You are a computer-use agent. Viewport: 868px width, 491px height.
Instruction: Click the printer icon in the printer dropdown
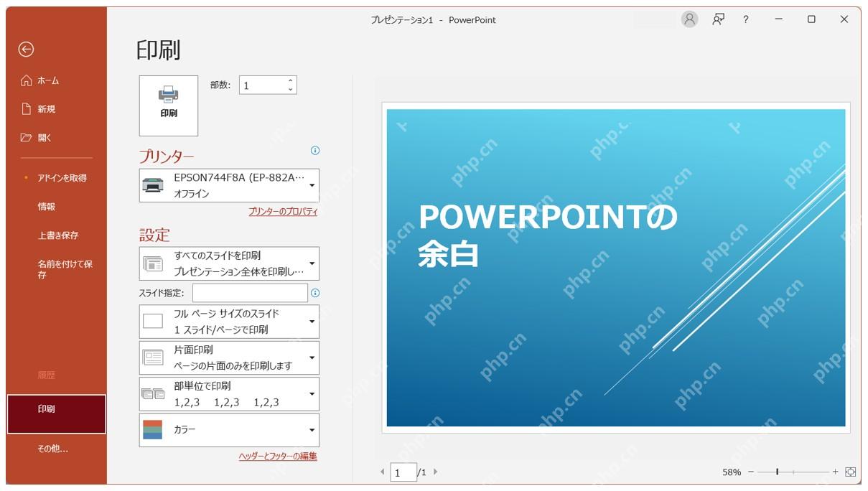pos(153,185)
